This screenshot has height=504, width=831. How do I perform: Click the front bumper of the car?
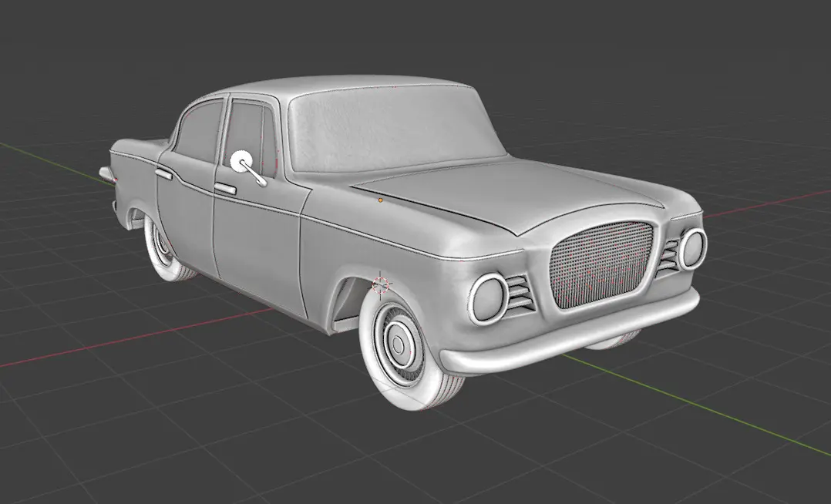[570, 334]
